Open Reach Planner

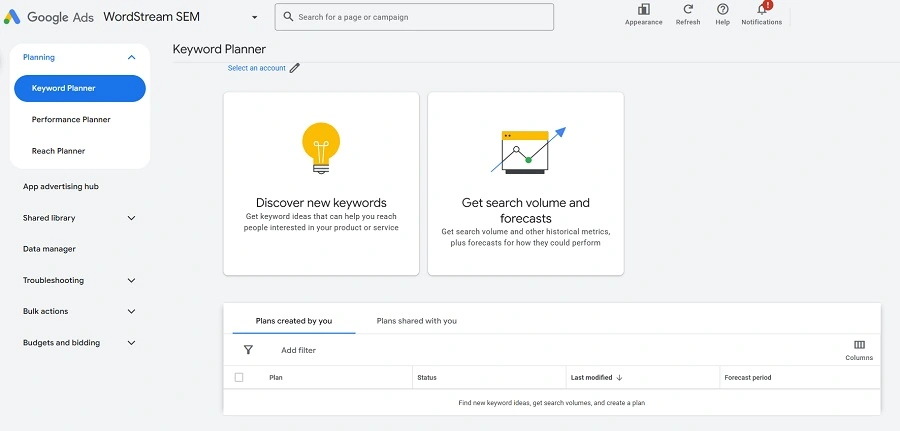point(59,151)
